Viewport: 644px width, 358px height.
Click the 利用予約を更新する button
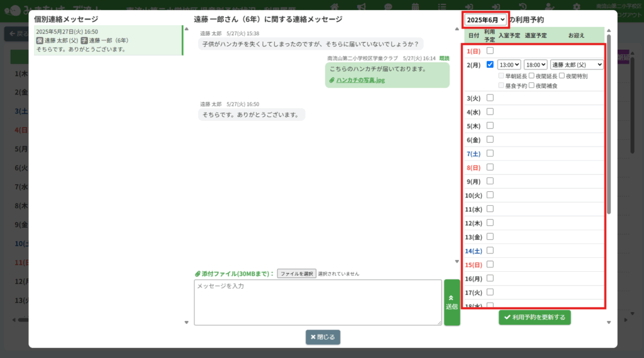click(x=535, y=318)
